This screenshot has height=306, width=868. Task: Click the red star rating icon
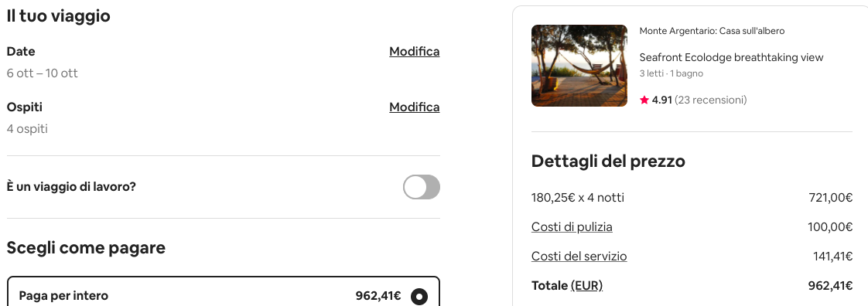tap(644, 100)
